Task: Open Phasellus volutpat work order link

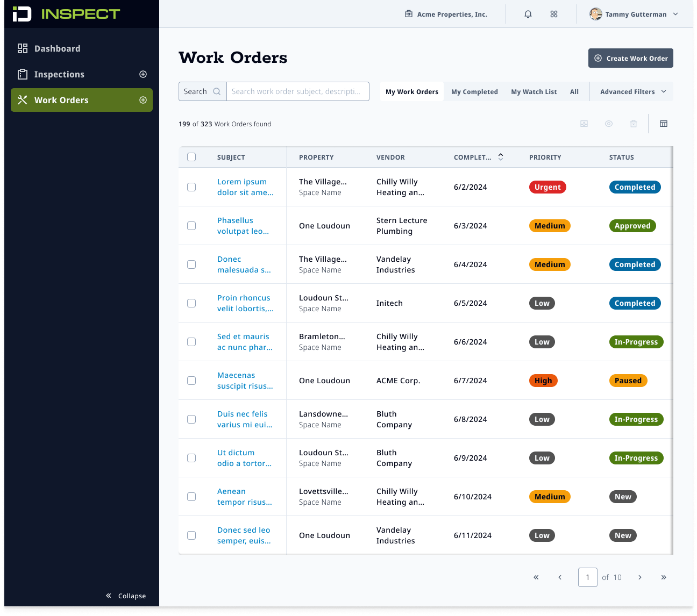Action: [x=243, y=226]
